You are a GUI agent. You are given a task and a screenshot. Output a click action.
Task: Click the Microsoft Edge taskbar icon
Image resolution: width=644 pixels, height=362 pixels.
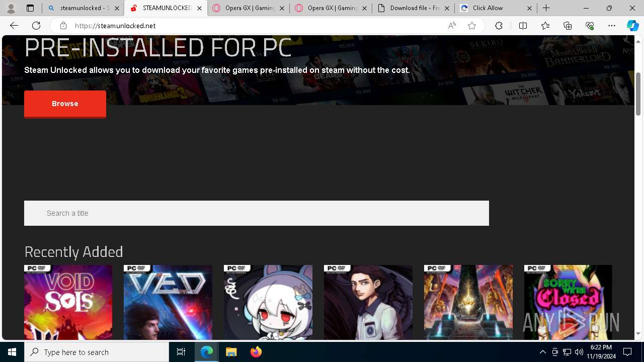coord(207,352)
